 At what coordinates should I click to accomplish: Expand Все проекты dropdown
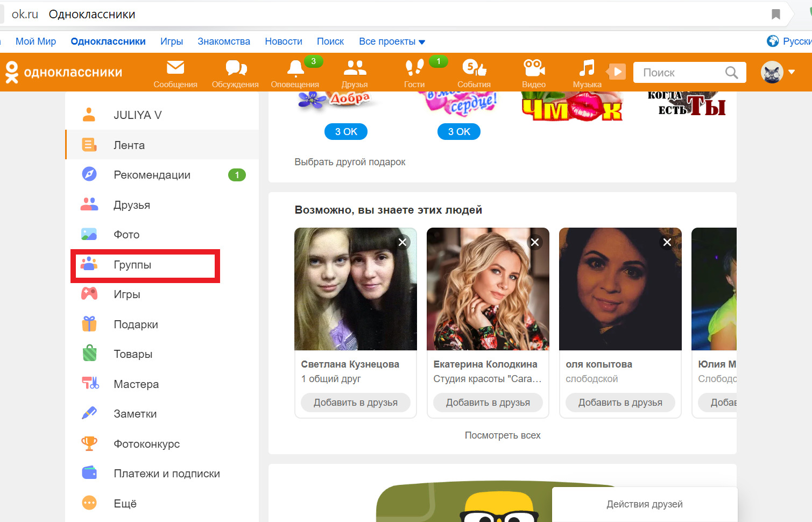tap(392, 41)
